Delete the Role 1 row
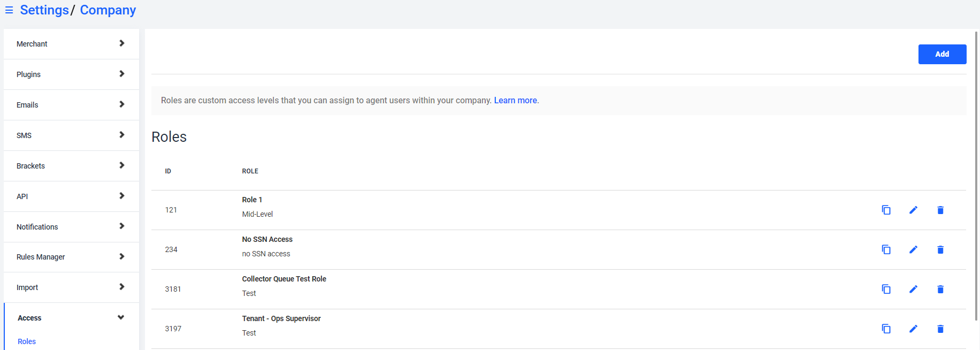Image resolution: width=980 pixels, height=350 pixels. pyautogui.click(x=940, y=210)
